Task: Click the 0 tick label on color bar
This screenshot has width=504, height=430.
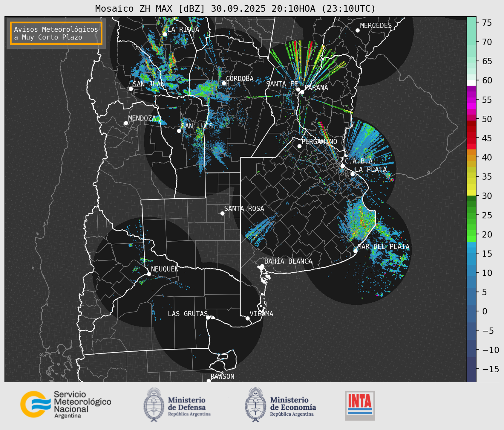Action: click(485, 311)
